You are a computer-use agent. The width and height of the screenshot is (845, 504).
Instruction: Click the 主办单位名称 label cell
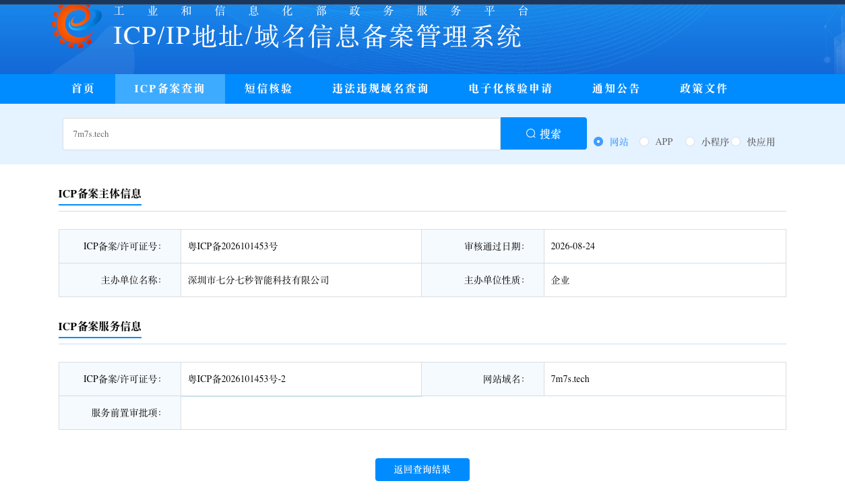(120, 280)
